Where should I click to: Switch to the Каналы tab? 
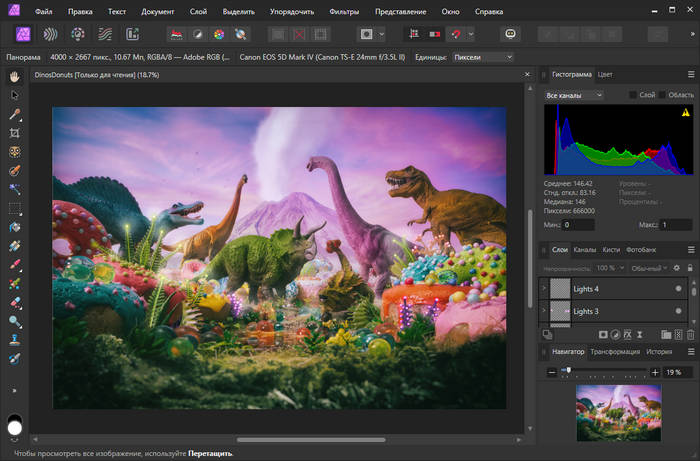(x=585, y=249)
